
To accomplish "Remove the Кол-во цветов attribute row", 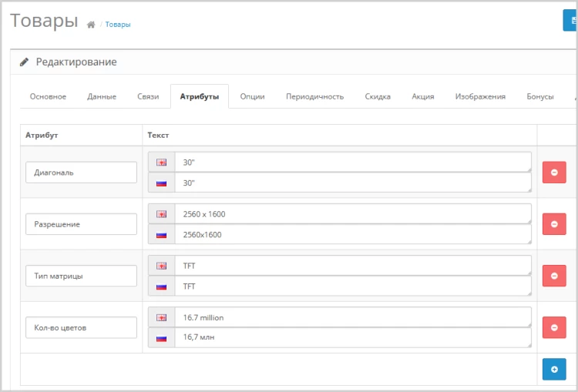I will [554, 327].
